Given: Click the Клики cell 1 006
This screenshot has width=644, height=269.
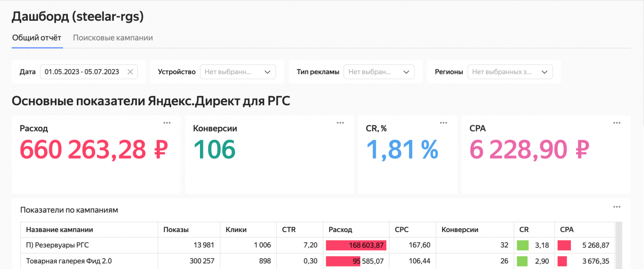Looking at the screenshot, I should pos(262,245).
